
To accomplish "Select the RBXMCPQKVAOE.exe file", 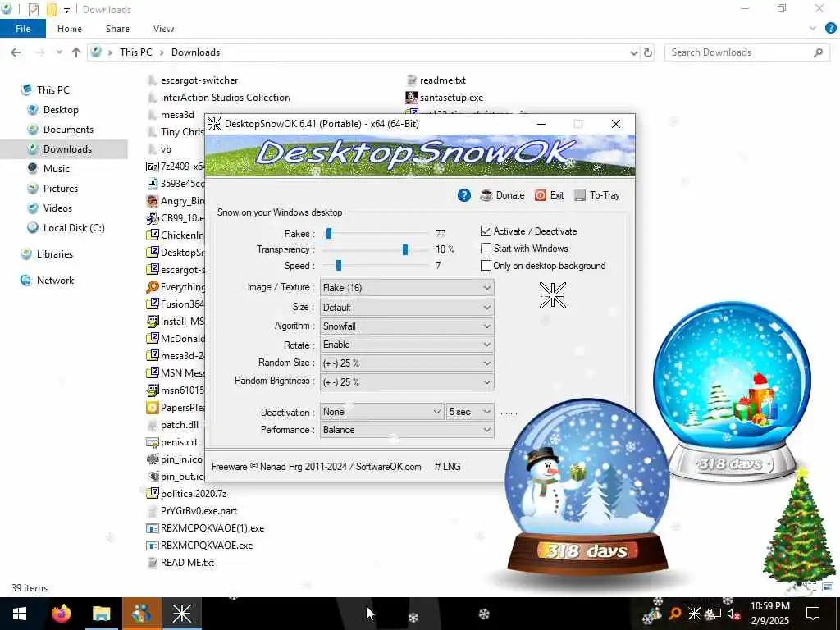I will coord(199,546).
